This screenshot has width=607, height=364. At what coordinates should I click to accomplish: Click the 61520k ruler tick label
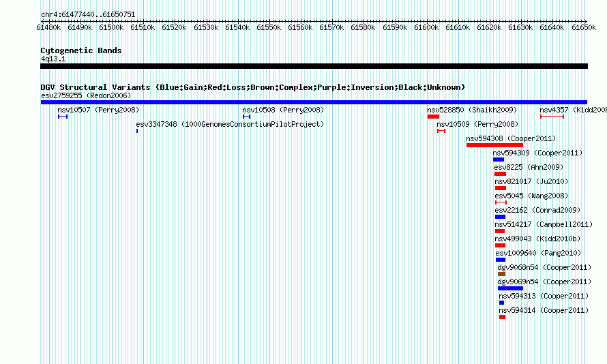click(174, 27)
